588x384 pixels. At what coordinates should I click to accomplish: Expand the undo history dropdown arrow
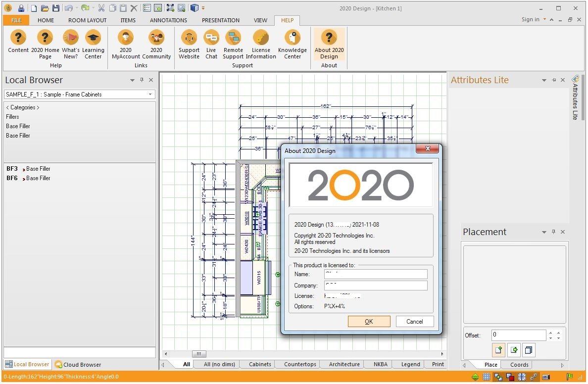(x=77, y=8)
